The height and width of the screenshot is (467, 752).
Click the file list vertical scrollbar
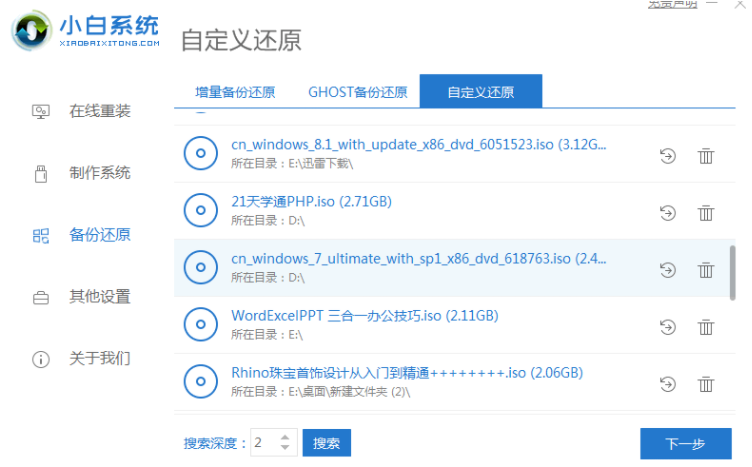(x=732, y=271)
